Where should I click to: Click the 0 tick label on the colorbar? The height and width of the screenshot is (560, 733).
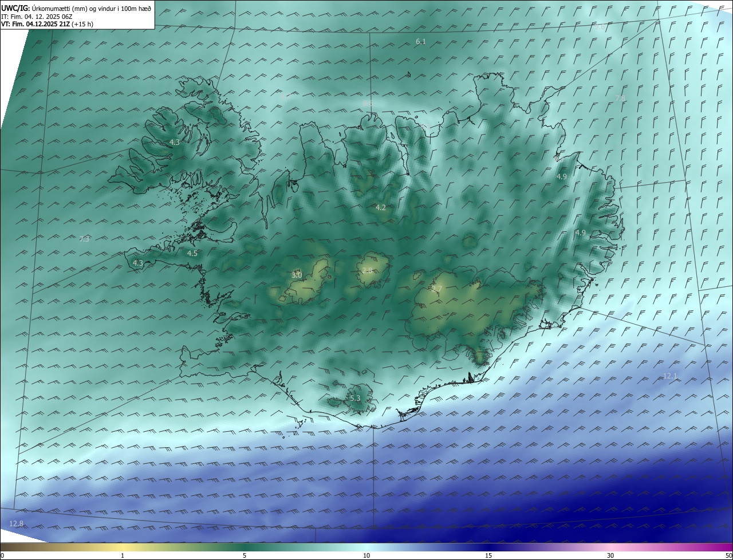2,555
